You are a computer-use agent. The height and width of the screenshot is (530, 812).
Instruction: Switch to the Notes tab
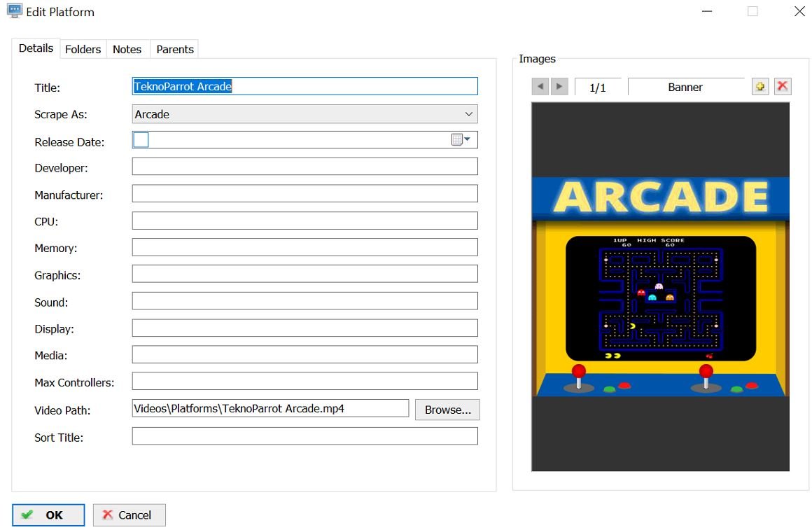(x=127, y=49)
